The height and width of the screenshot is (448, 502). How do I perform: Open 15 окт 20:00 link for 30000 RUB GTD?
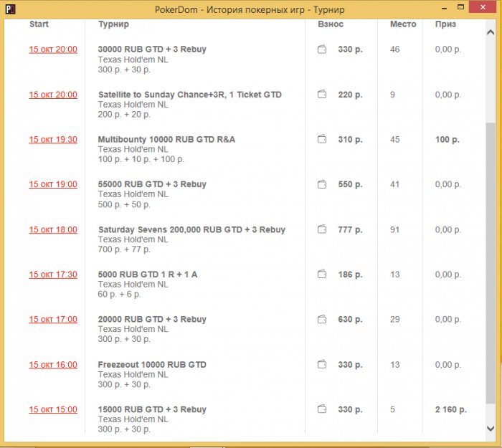coord(53,49)
